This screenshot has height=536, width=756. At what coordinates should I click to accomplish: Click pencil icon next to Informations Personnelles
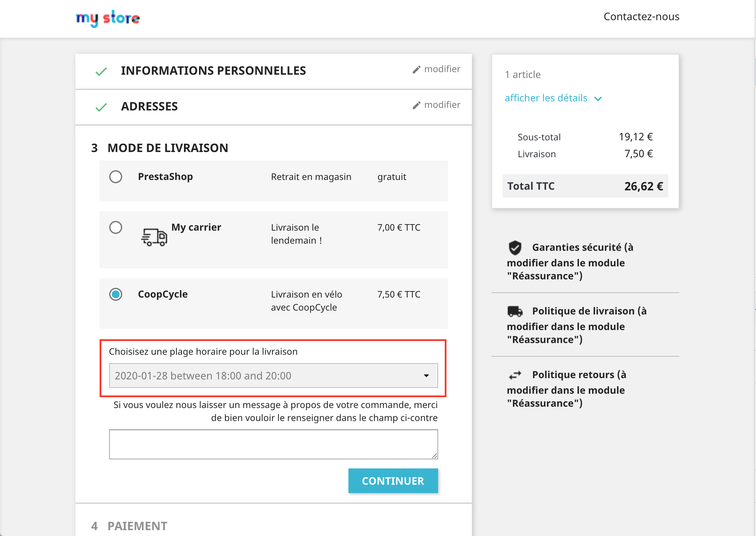[416, 69]
